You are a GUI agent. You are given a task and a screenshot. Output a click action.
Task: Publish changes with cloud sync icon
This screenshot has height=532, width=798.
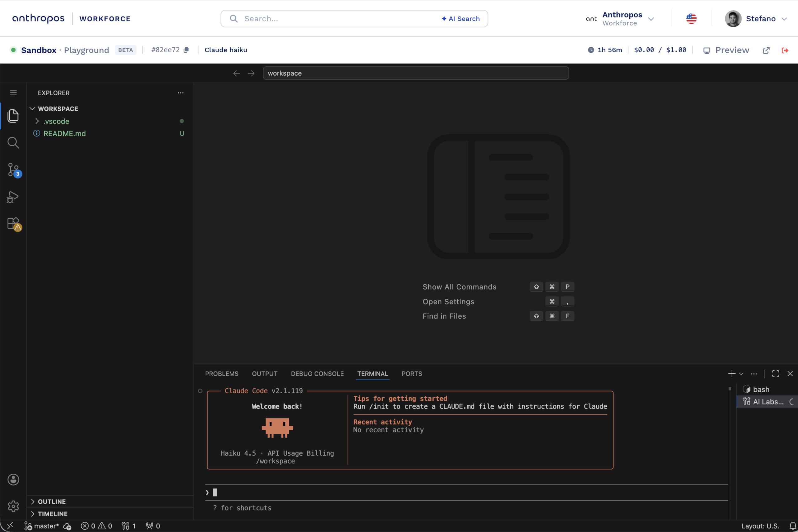(x=67, y=526)
